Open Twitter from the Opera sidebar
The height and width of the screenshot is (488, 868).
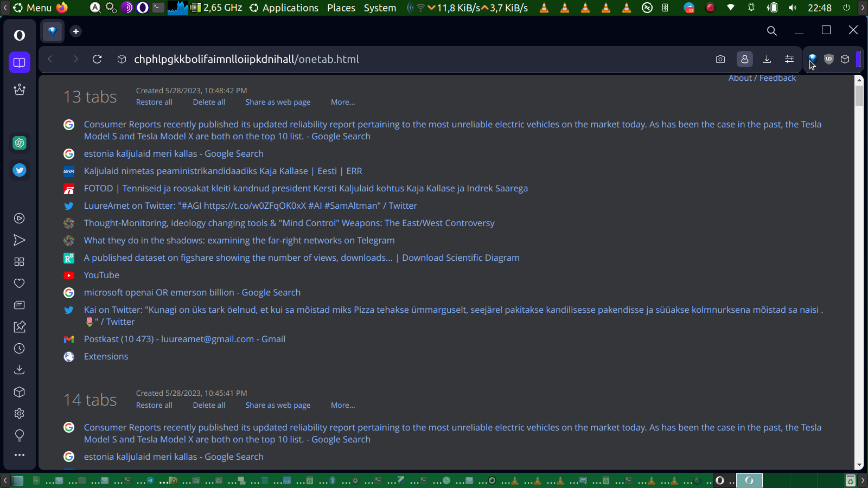tap(20, 170)
